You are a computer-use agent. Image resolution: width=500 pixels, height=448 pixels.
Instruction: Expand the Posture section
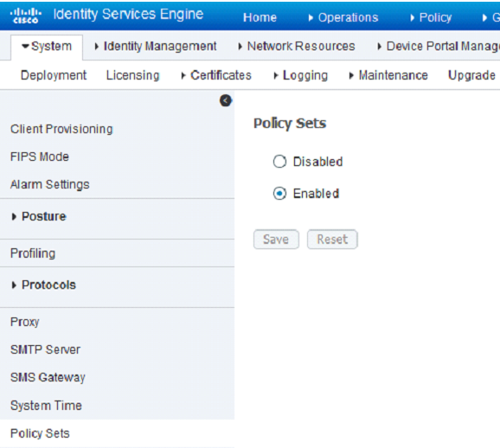click(39, 216)
